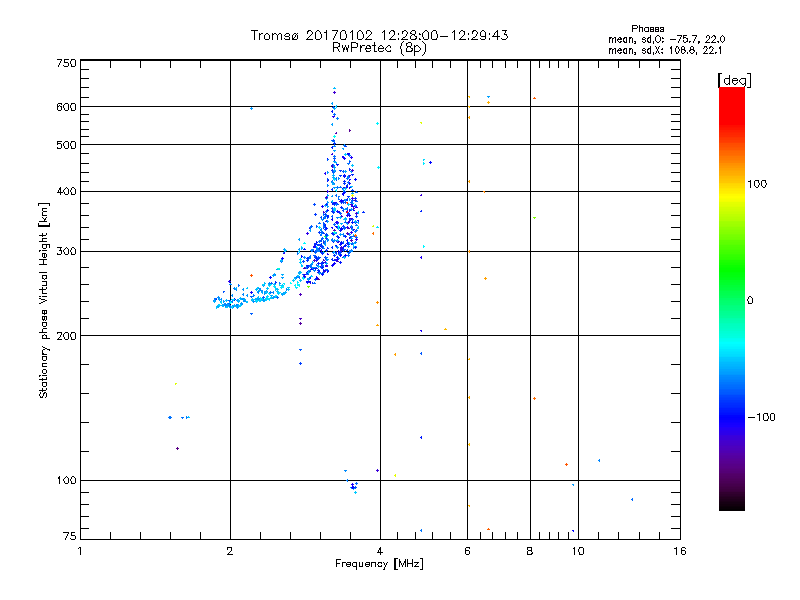This screenshot has height=600, width=800.
Task: Click the red top of the phase colorbar
Action: tap(732, 98)
